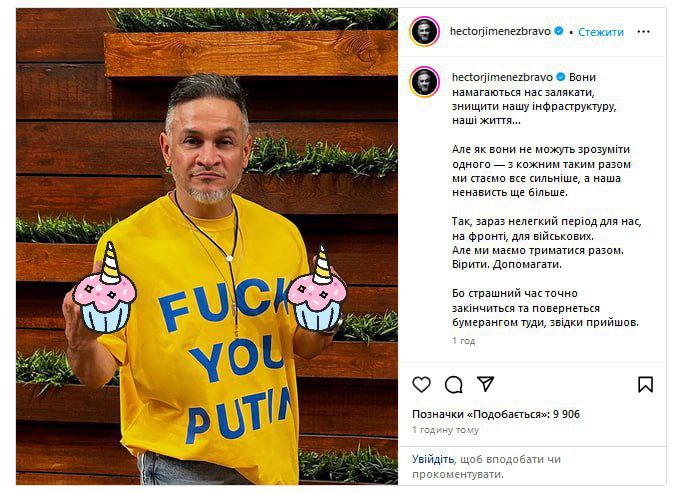This screenshot has height=493, width=682.
Task: Like the post with the heart icon
Action: (x=421, y=385)
